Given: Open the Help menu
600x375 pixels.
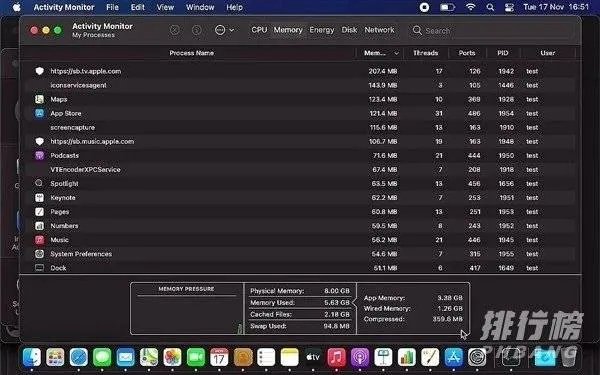Looking at the screenshot, I should tap(234, 7).
